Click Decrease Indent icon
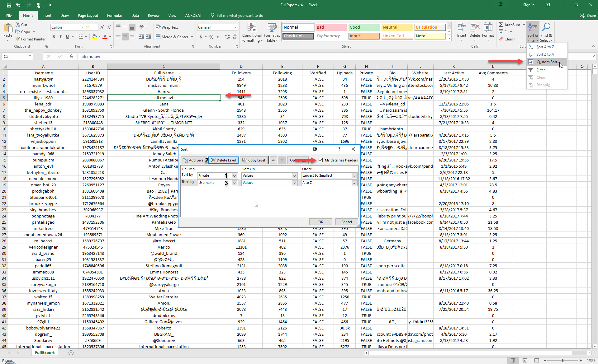 tap(142, 37)
